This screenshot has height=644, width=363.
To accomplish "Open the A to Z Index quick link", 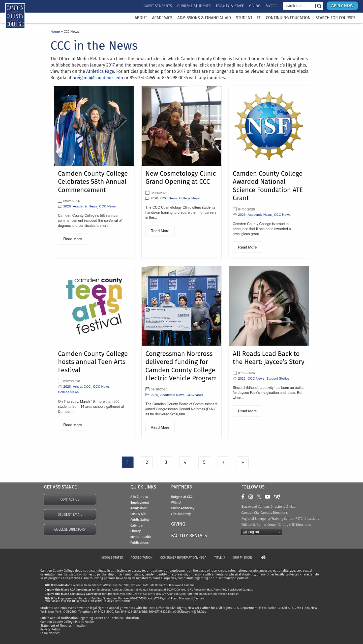I will pyautogui.click(x=139, y=497).
